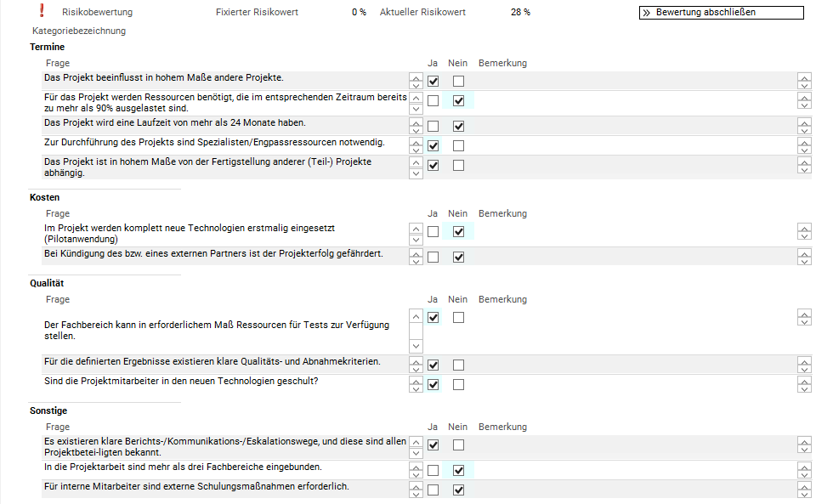Click the red exclamation risk icon
816x504 pixels.
(42, 11)
